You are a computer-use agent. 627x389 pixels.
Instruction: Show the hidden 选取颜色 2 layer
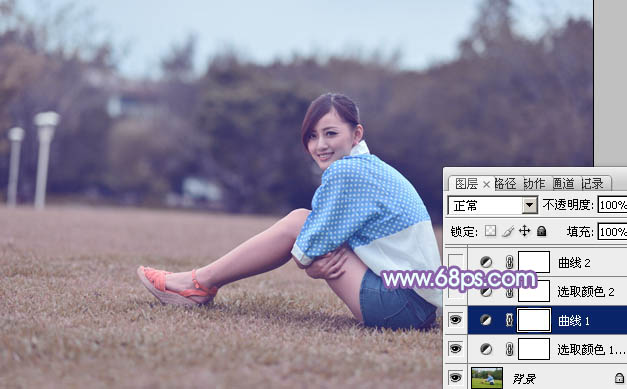(x=455, y=291)
